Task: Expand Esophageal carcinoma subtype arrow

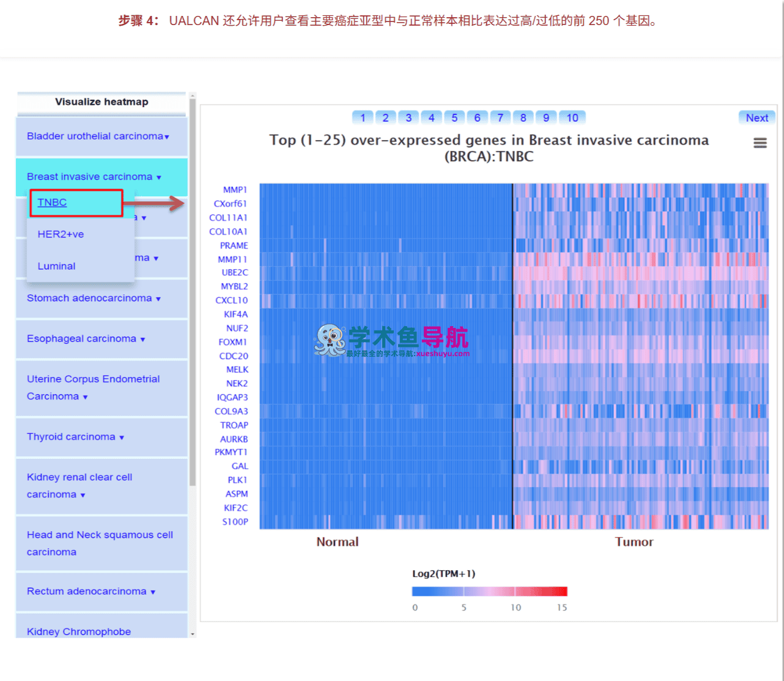Action: point(143,340)
